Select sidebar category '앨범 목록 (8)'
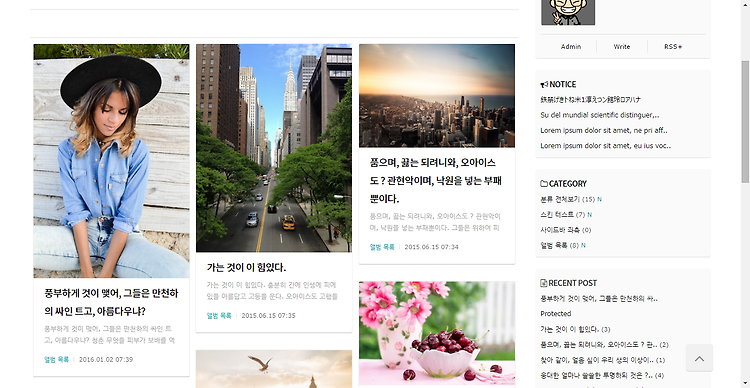The width and height of the screenshot is (750, 388). click(x=560, y=245)
